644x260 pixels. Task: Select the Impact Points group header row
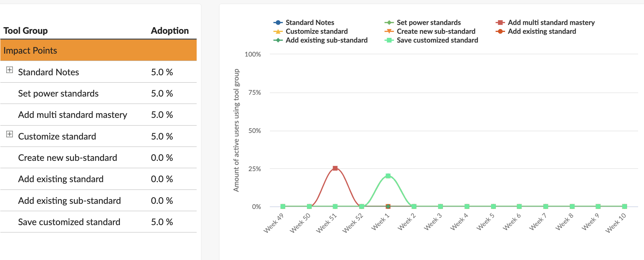pyautogui.click(x=98, y=50)
